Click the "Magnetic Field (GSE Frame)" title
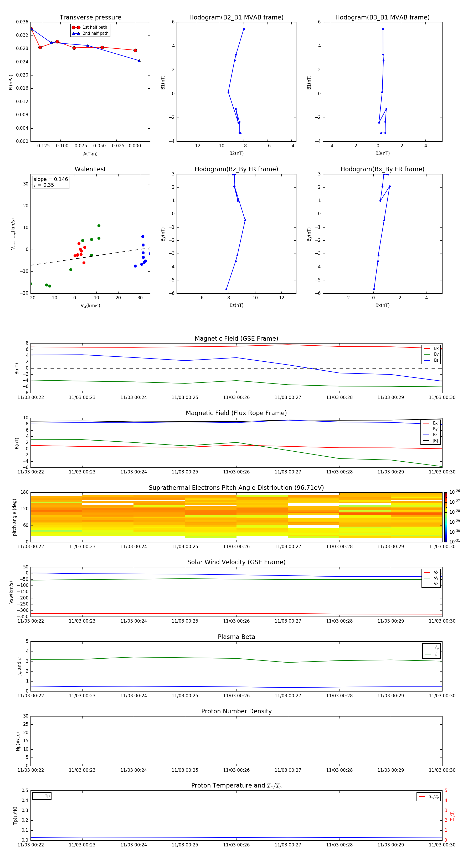The height and width of the screenshot is (868, 473). click(x=236, y=339)
